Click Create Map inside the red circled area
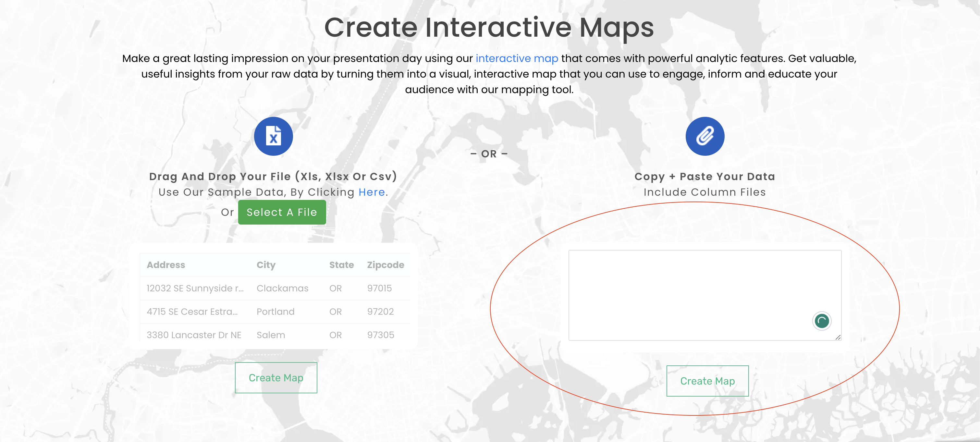Image resolution: width=980 pixels, height=442 pixels. coord(707,380)
